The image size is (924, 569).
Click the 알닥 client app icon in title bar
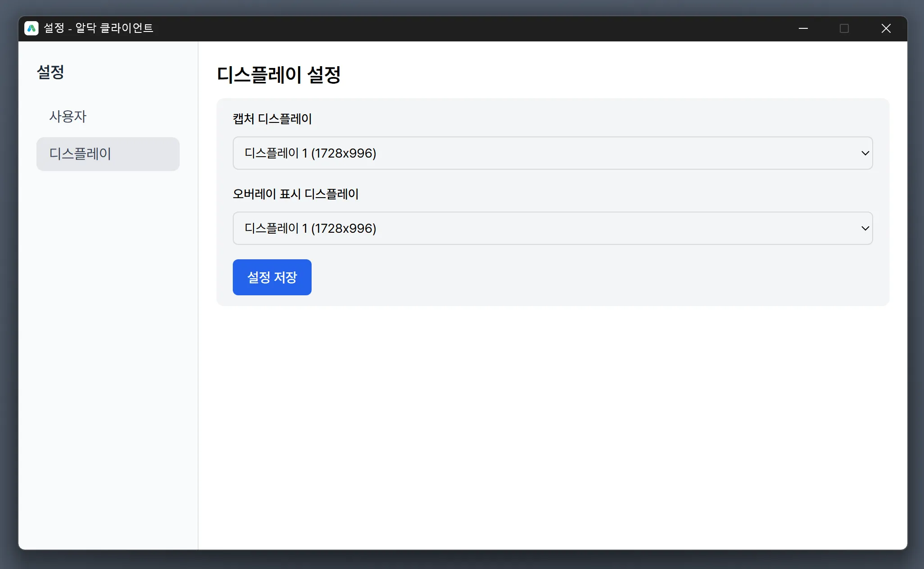31,28
